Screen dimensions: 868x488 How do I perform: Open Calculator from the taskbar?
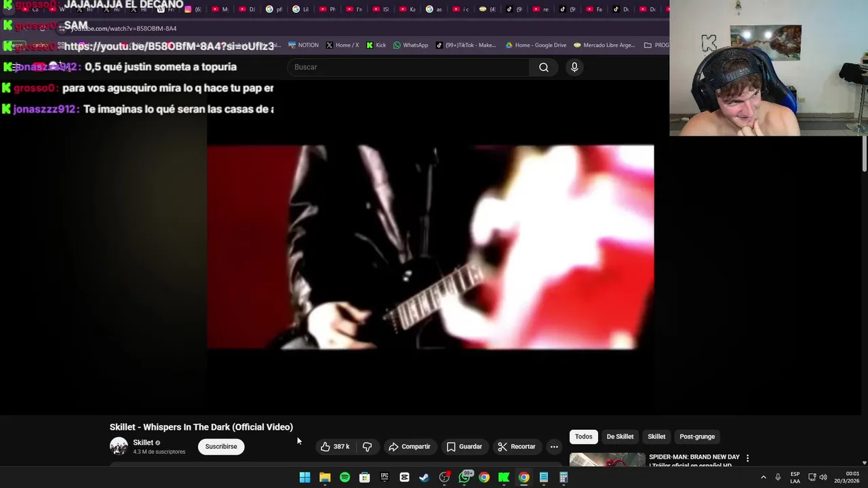click(564, 477)
